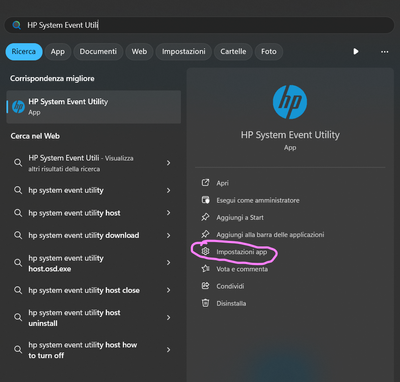
Task: Expand chevron for 'hp system event utility download'
Action: tap(168, 235)
